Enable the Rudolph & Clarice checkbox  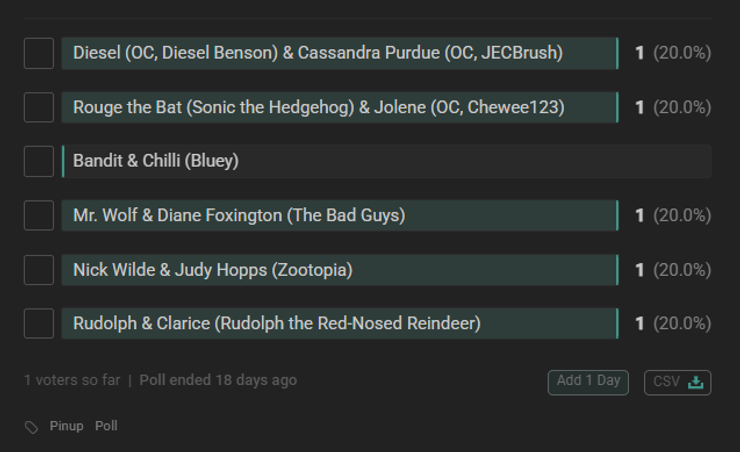pyautogui.click(x=39, y=324)
